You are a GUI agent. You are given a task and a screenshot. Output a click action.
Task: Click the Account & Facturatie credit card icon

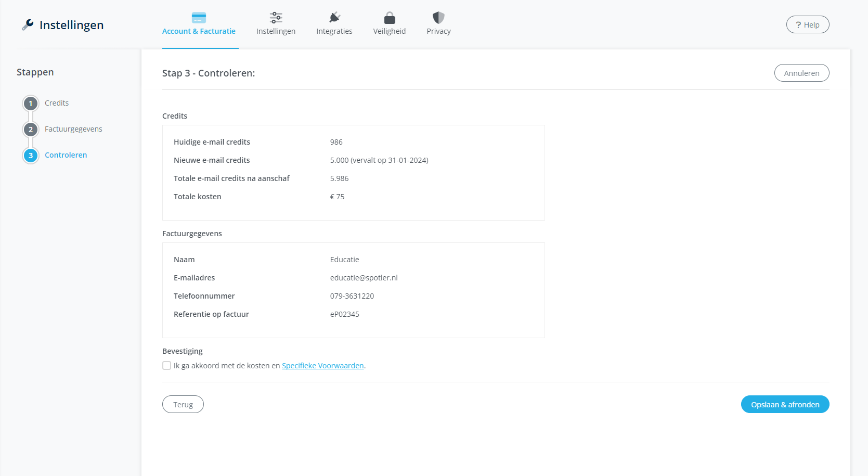click(x=199, y=18)
